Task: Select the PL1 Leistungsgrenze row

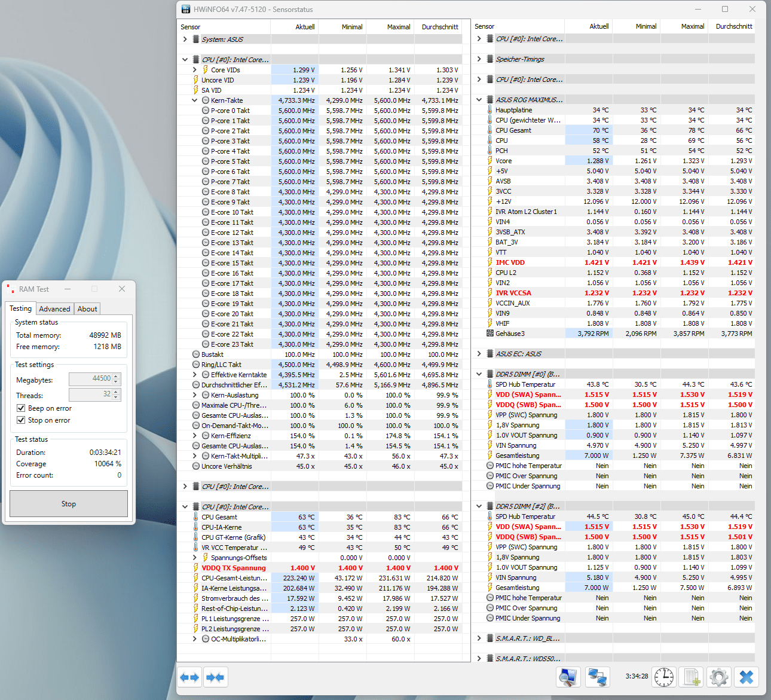Action: click(320, 619)
